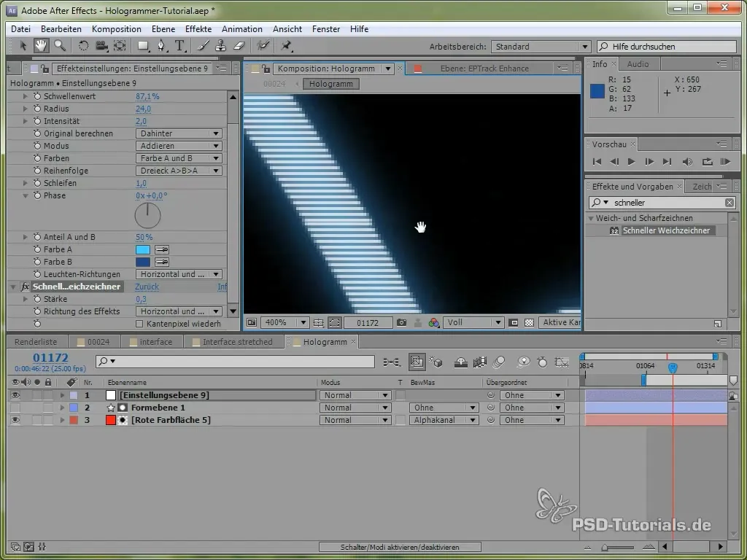Click Schalter/Modi aktivieren/deaktivieren button
This screenshot has height=560, width=747.
pos(400,547)
